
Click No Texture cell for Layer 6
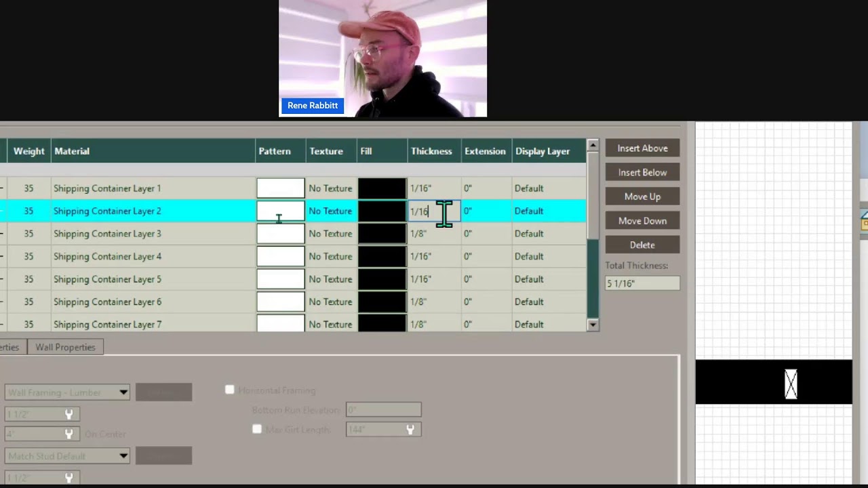point(330,302)
